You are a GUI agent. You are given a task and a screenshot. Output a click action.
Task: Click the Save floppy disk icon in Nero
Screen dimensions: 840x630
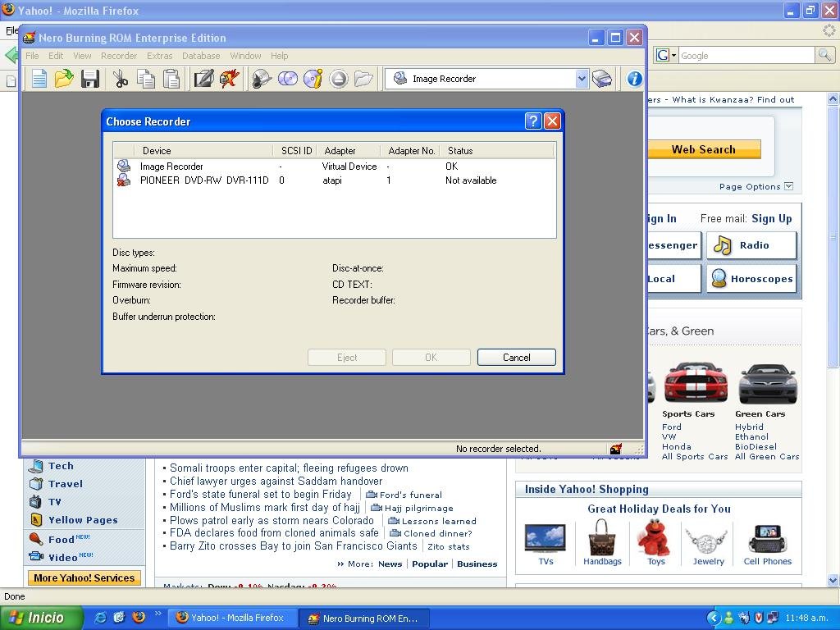(x=90, y=79)
